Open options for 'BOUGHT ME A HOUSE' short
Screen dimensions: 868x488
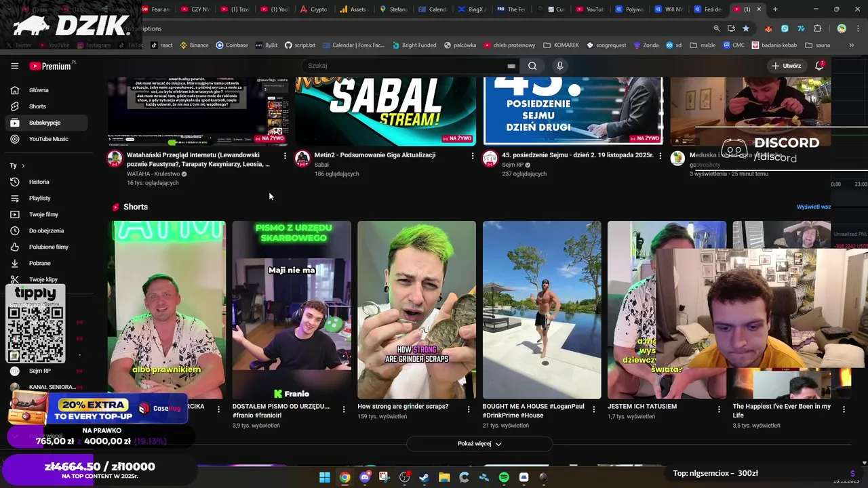tap(594, 409)
